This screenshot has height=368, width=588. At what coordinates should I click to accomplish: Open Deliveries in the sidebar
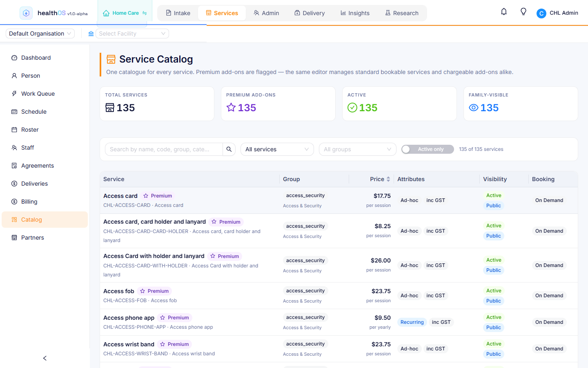coord(45,184)
